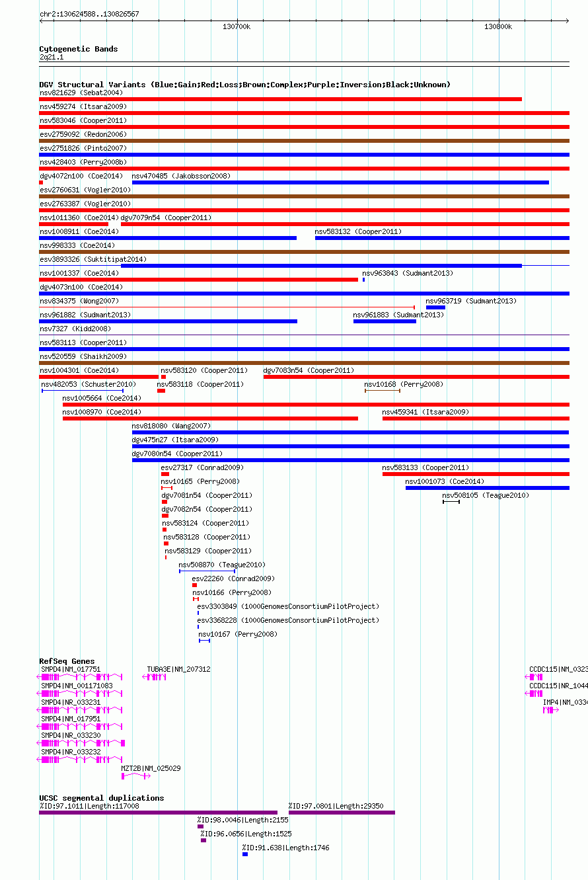Click the segmental duplication %ID:98.0046|Length:2155

[242, 820]
